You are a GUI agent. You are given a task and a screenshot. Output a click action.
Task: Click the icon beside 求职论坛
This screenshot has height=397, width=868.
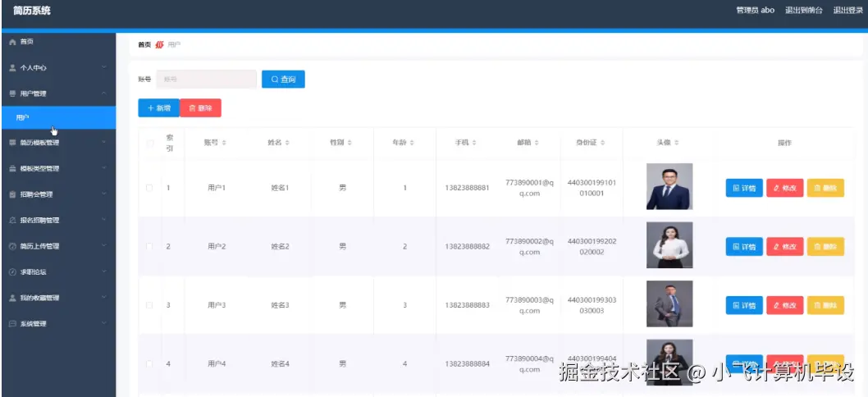pos(13,272)
